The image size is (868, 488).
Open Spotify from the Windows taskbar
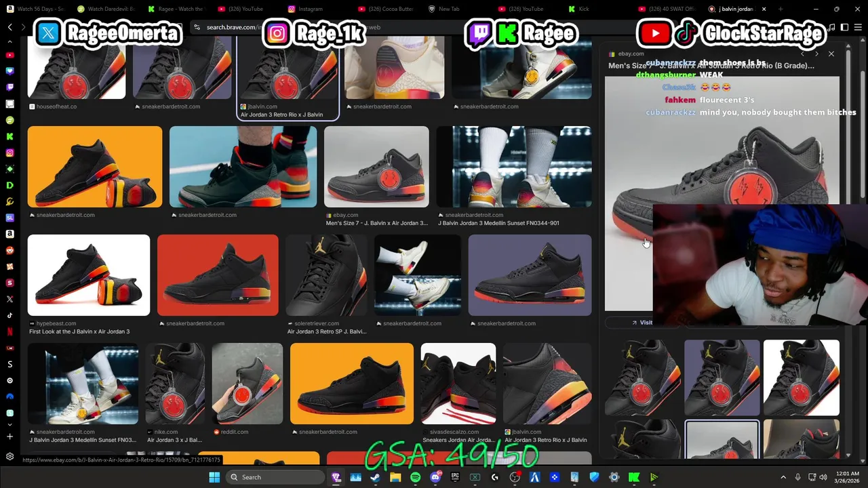415,477
